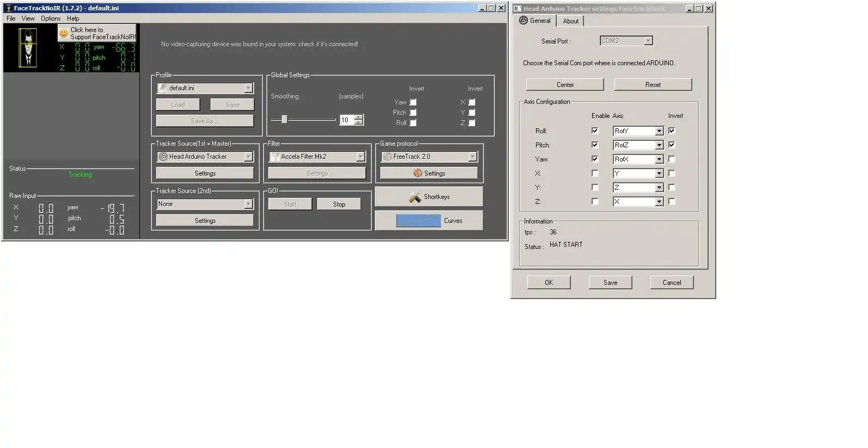The width and height of the screenshot is (868, 448).
Task: Toggle the Invert Yaw checkbox in Global Settings
Action: click(413, 102)
